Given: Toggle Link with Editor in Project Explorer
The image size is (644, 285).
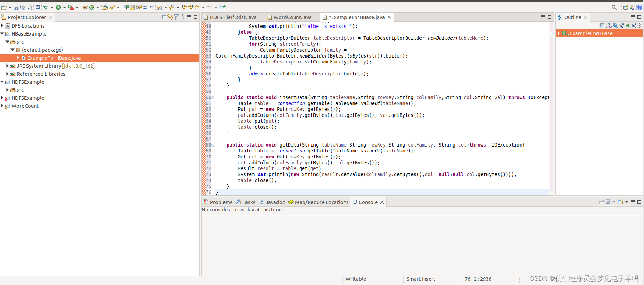Looking at the screenshot, I should [170, 17].
